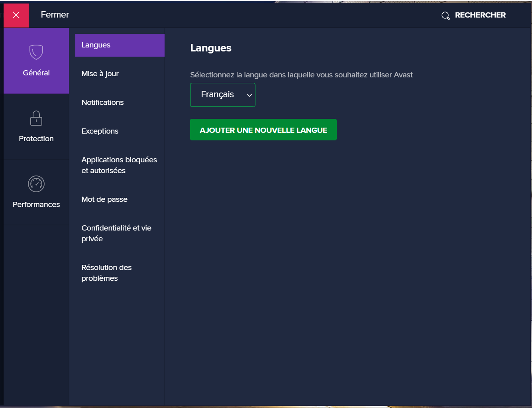The image size is (532, 408).
Task: Click Ajouter une nouvelle langue button
Action: (263, 130)
